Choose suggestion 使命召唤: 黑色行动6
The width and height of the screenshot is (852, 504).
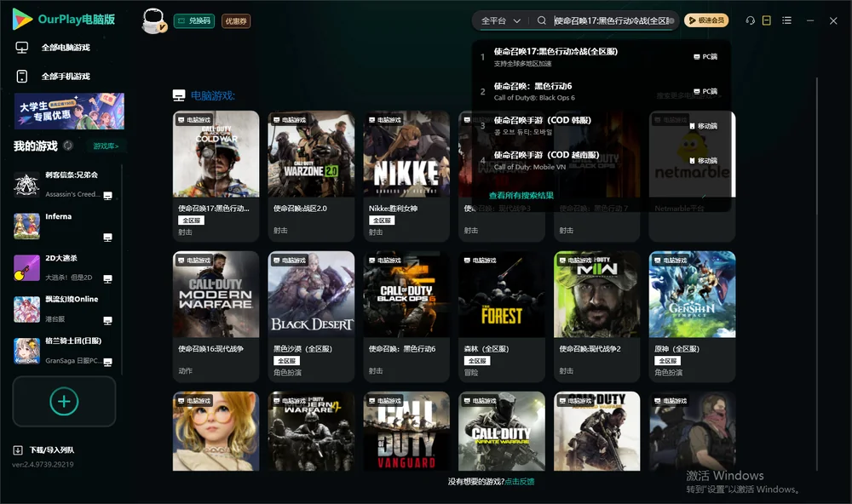[x=601, y=91]
